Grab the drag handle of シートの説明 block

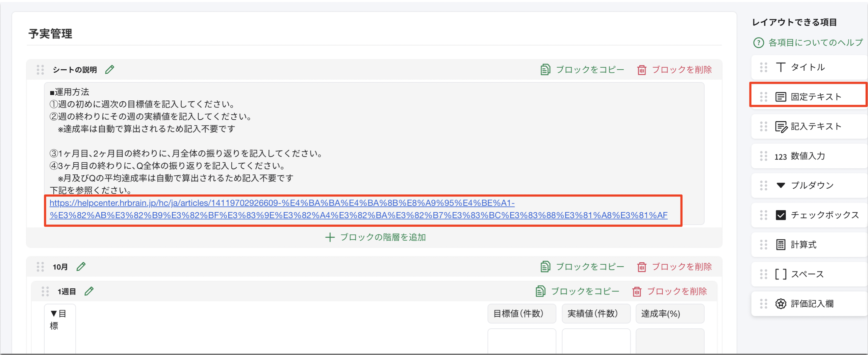pos(40,70)
